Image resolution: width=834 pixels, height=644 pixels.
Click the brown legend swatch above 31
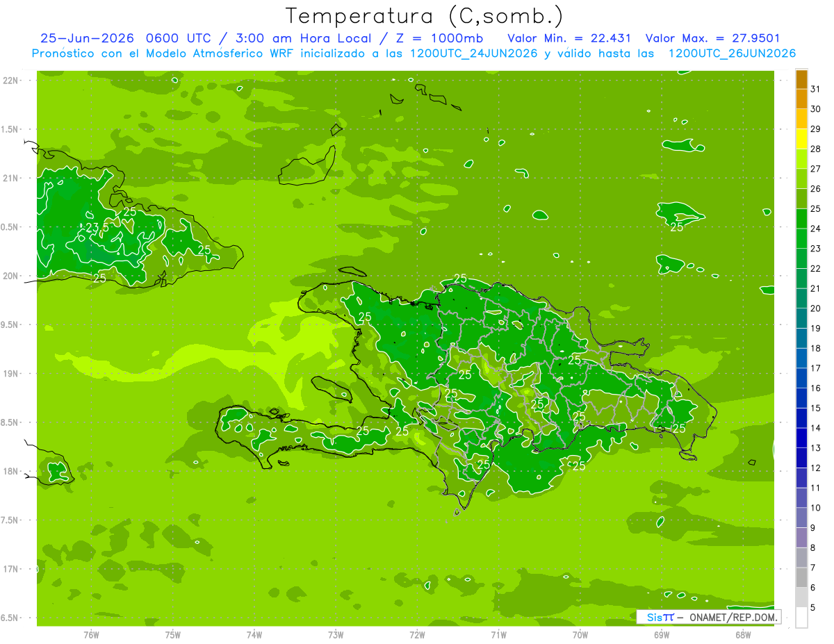801,79
